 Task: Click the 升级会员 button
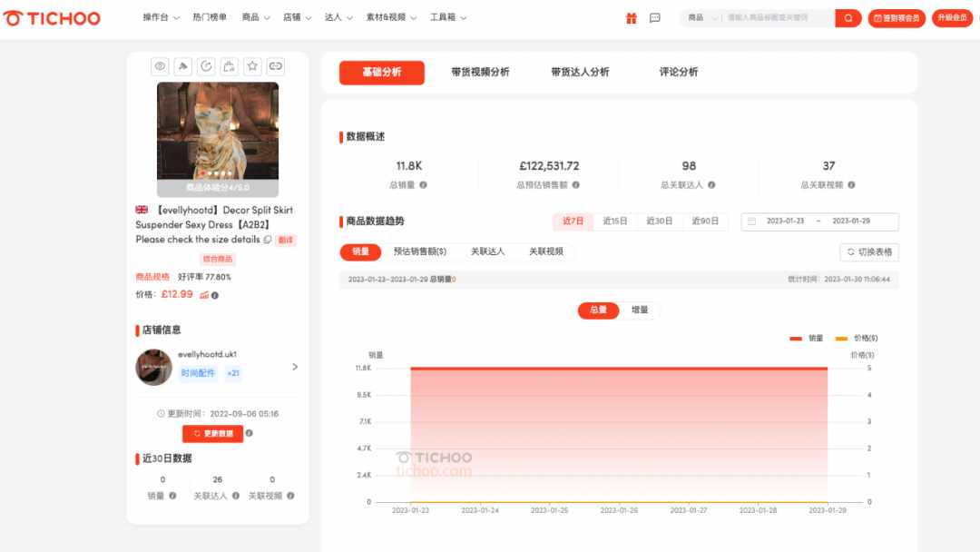[953, 18]
